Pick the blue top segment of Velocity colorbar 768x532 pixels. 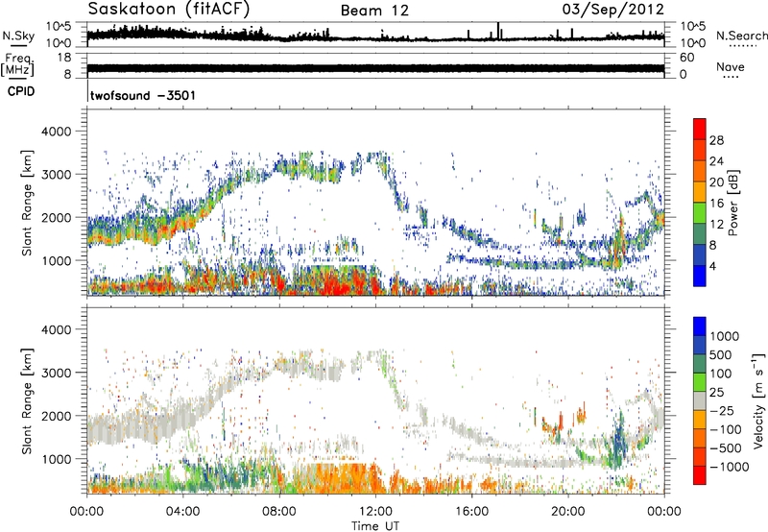coord(700,326)
